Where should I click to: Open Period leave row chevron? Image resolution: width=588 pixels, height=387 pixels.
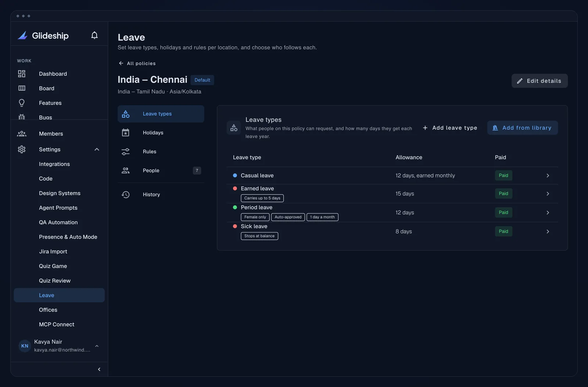point(548,213)
